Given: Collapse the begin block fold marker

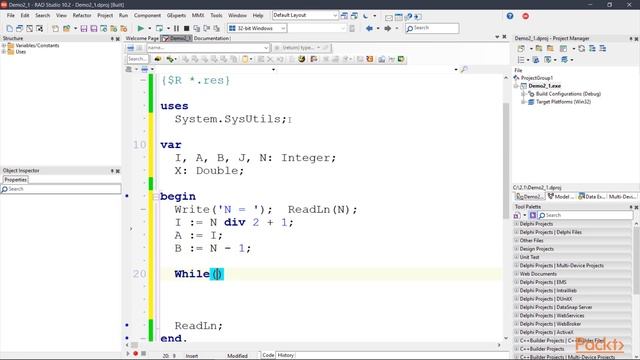Looking at the screenshot, I should (x=155, y=197).
